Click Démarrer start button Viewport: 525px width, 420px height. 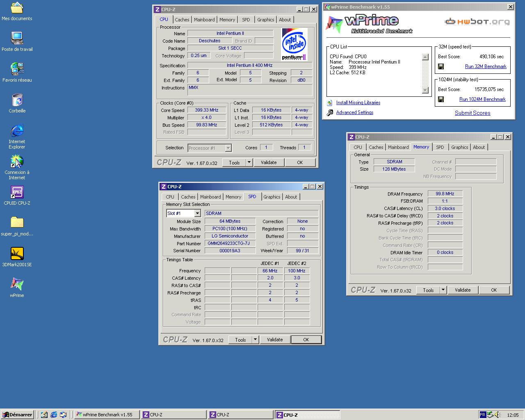[17, 415]
